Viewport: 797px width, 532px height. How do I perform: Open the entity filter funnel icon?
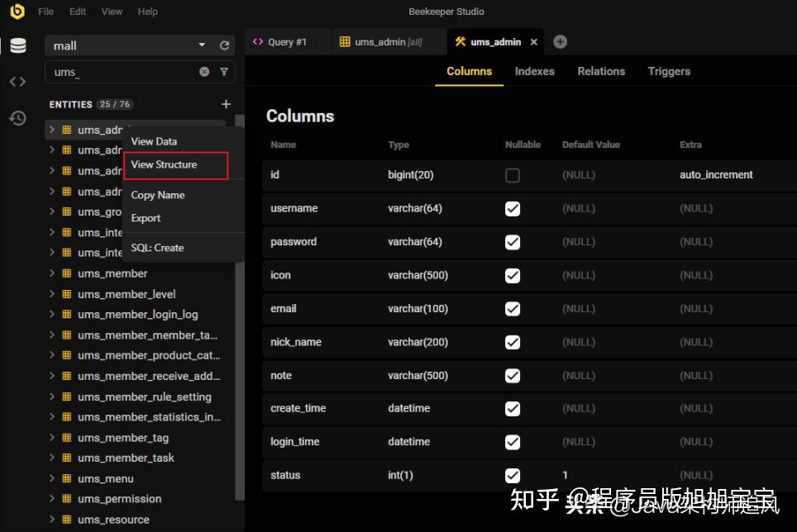(x=224, y=72)
